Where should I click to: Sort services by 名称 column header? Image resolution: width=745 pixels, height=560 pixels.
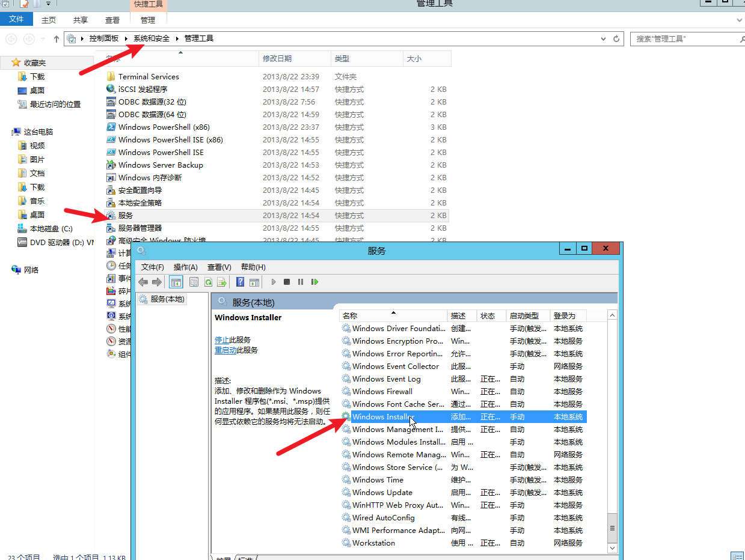394,315
